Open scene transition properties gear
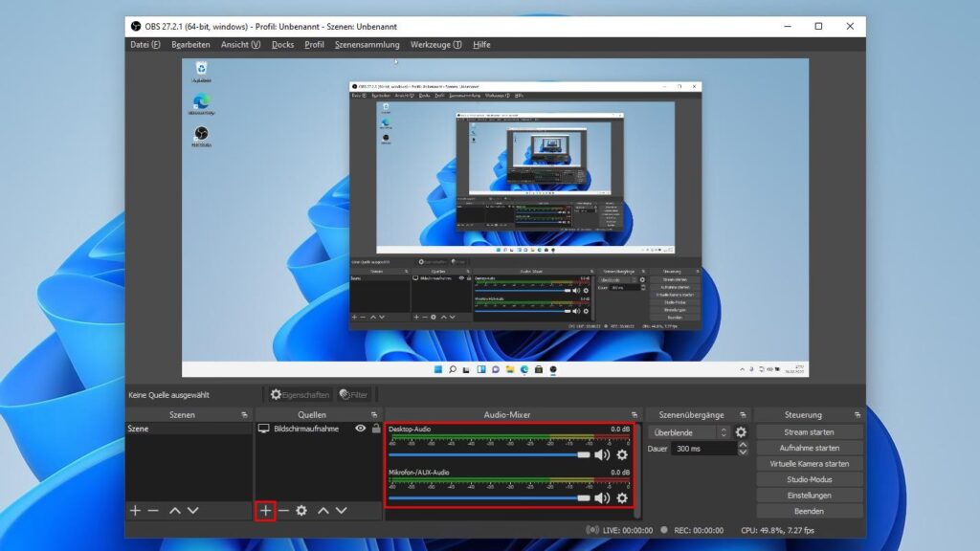The width and height of the screenshot is (980, 551). coord(740,432)
